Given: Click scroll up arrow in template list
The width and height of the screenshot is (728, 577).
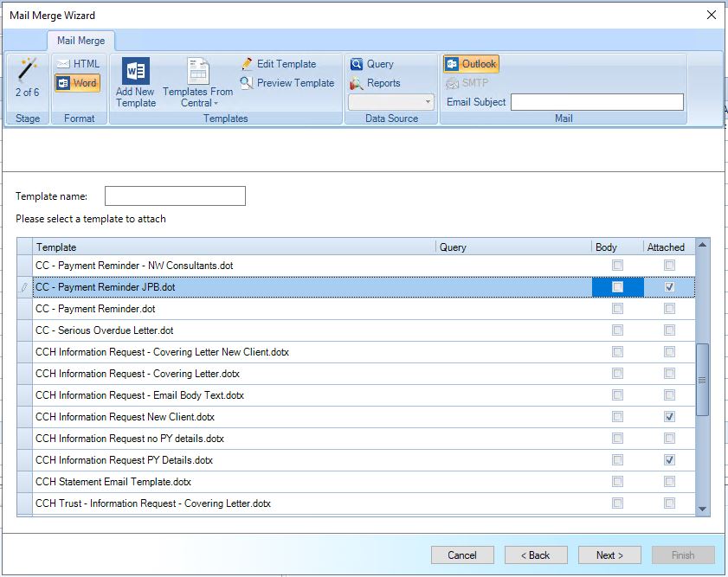Looking at the screenshot, I should coord(703,245).
